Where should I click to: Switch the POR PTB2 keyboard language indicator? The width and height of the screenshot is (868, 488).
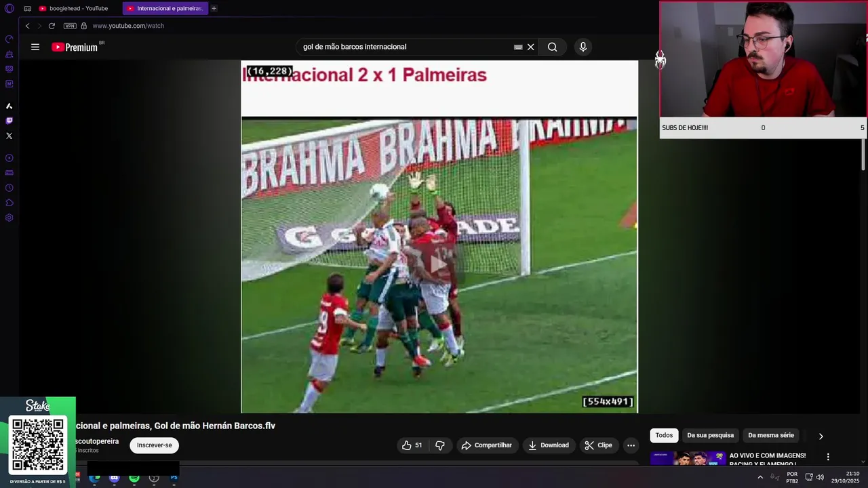[792, 477]
